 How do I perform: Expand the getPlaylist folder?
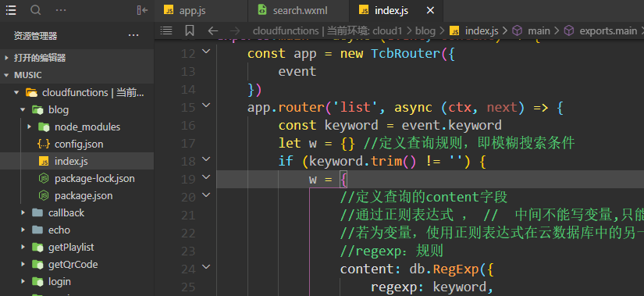23,247
